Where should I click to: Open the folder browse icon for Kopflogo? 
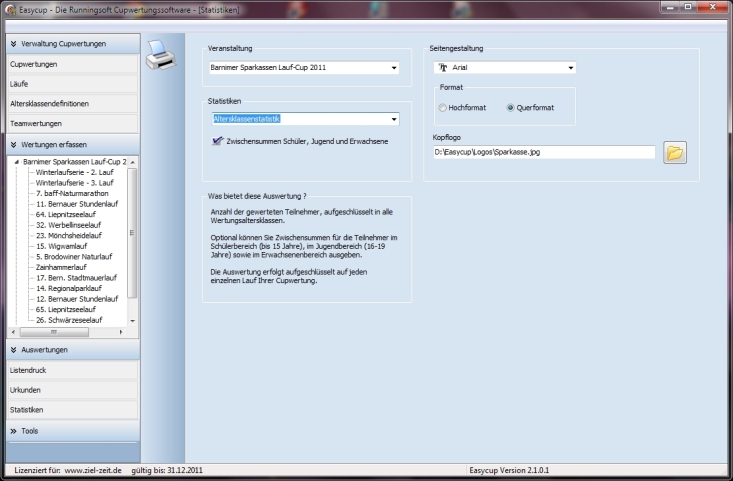tap(675, 153)
